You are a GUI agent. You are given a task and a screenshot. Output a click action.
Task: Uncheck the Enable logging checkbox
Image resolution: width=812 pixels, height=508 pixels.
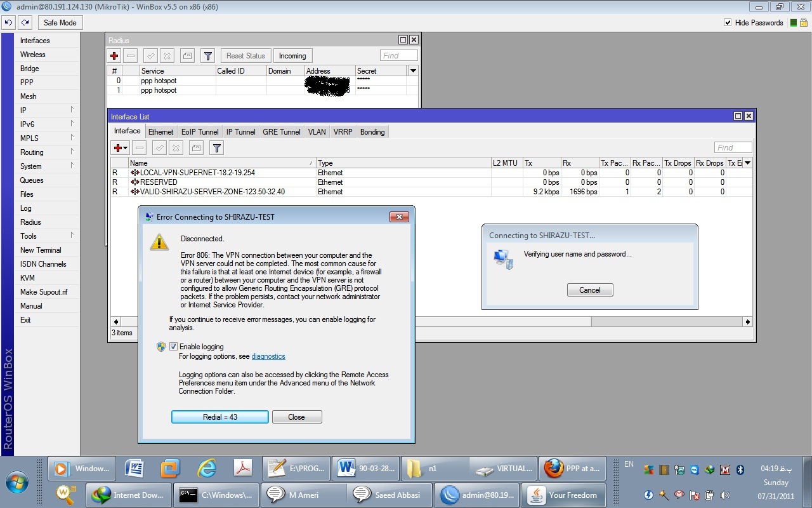pyautogui.click(x=174, y=347)
